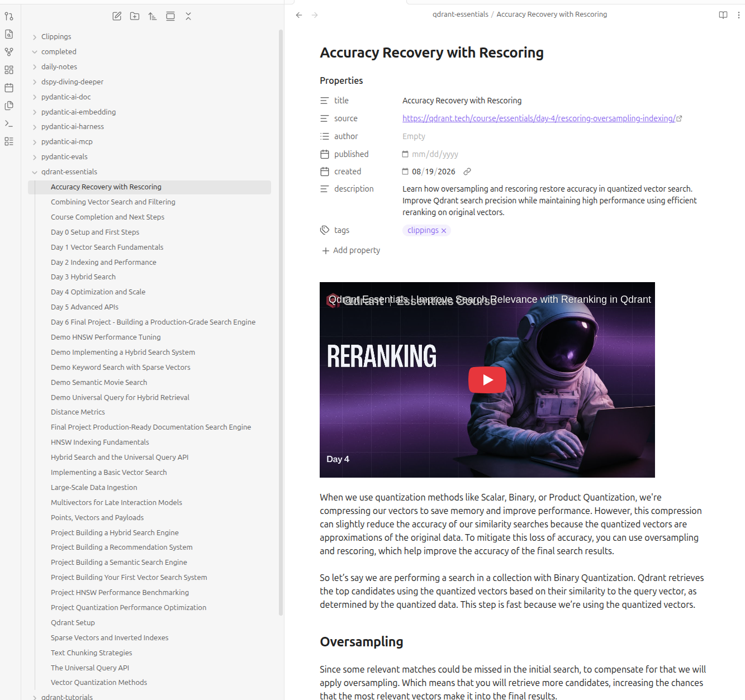Click the checklist bases ribbon icon
Viewport: 745px width, 700px height.
click(9, 141)
